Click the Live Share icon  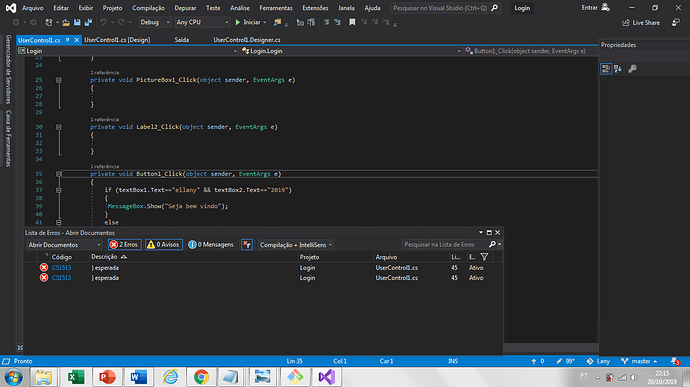point(641,22)
